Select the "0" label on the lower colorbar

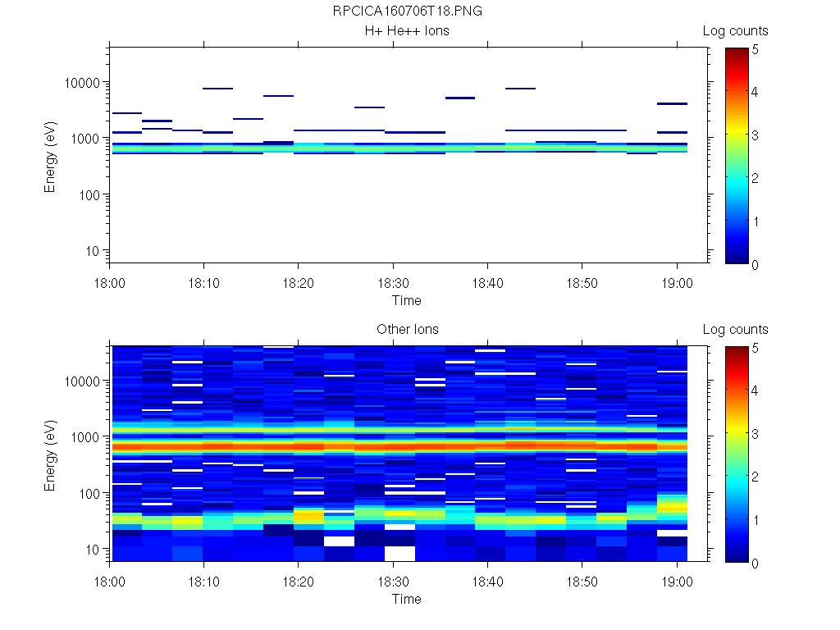755,564
